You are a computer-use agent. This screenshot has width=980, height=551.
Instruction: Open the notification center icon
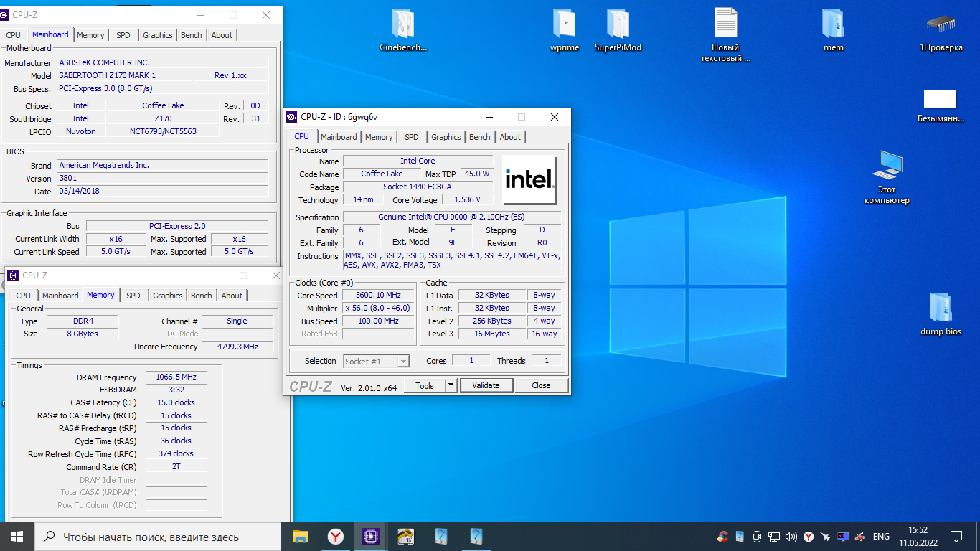pyautogui.click(x=956, y=536)
